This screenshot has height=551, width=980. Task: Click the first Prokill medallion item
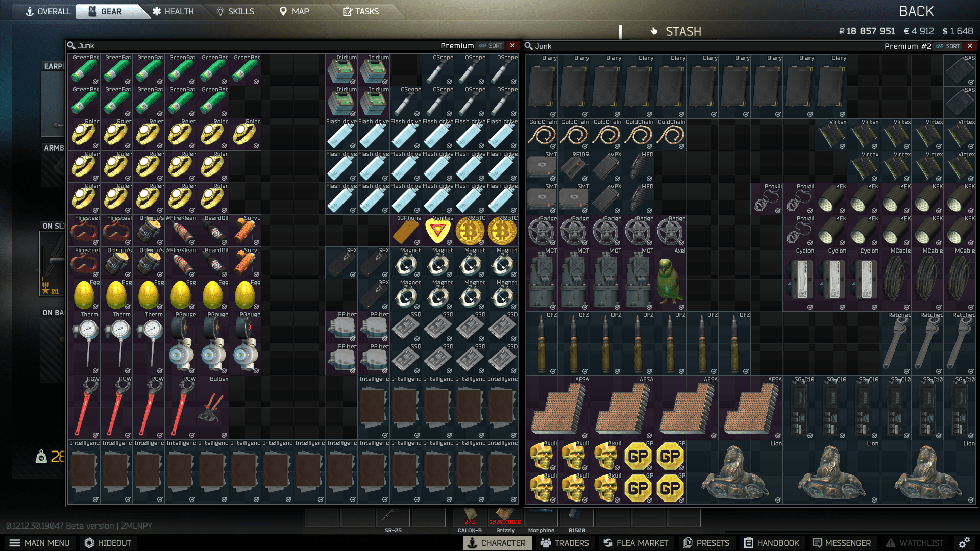(x=767, y=199)
